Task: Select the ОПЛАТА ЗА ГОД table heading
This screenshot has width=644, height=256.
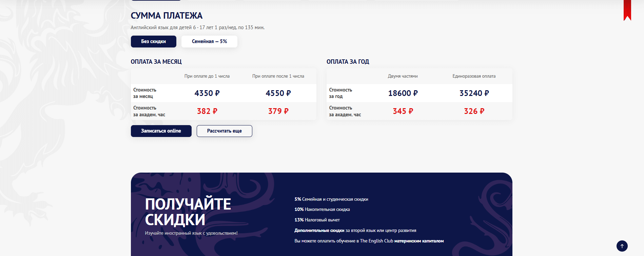Action: click(x=348, y=61)
